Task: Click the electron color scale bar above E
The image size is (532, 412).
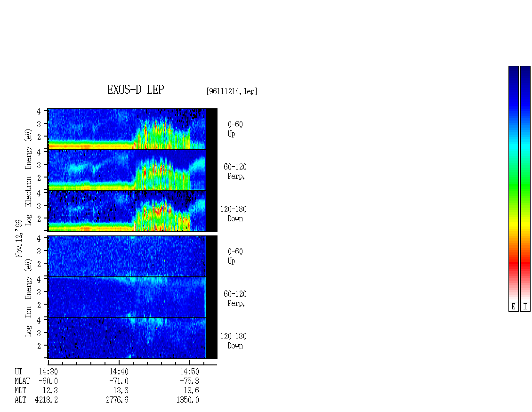Action: 513,184
